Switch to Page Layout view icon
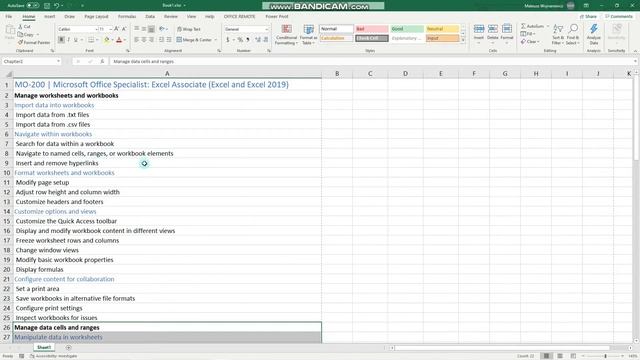 [x=560, y=356]
